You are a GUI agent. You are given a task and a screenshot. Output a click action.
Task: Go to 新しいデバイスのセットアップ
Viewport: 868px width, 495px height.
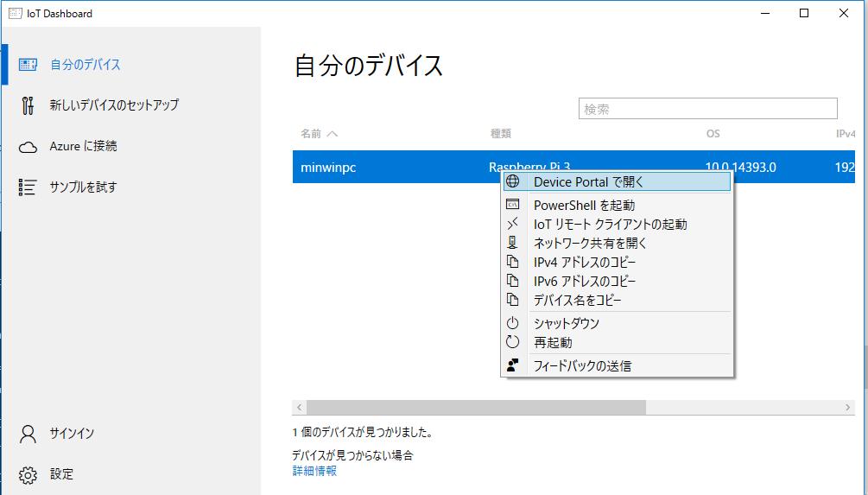[x=131, y=105]
